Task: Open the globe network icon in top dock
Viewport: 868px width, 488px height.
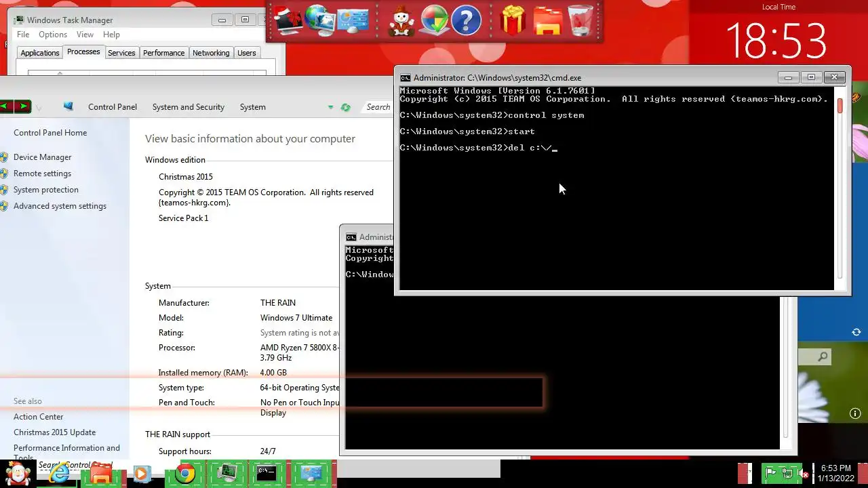Action: pyautogui.click(x=319, y=20)
